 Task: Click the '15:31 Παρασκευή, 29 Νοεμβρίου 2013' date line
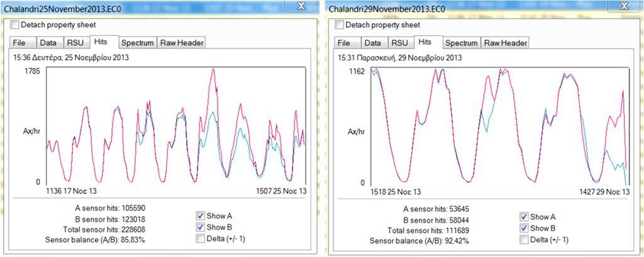399,58
